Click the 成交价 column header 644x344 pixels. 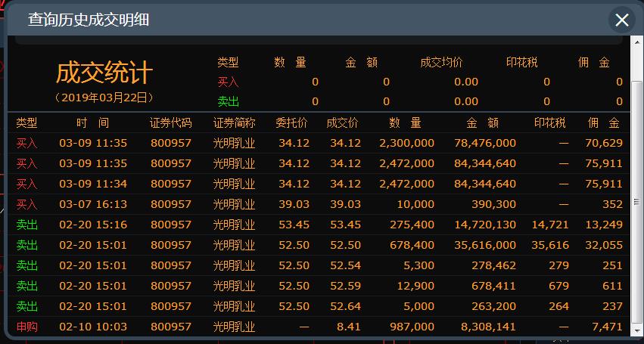(342, 123)
